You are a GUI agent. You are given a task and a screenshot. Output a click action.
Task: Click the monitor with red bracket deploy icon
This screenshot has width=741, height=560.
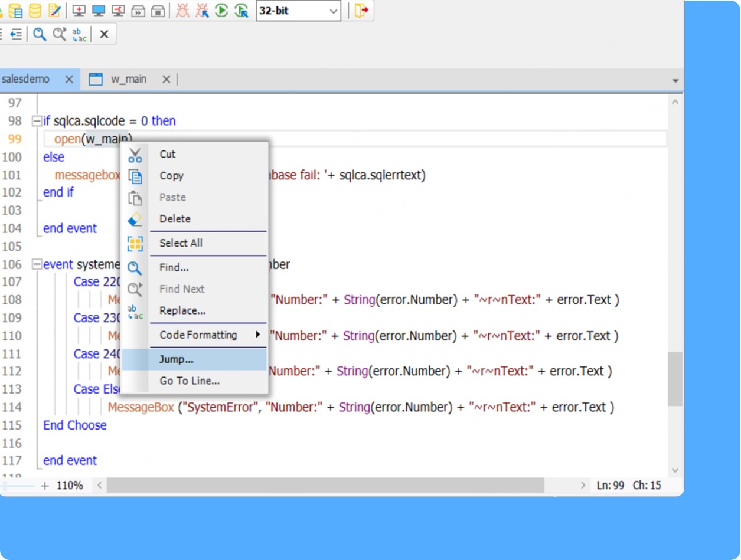point(118,11)
